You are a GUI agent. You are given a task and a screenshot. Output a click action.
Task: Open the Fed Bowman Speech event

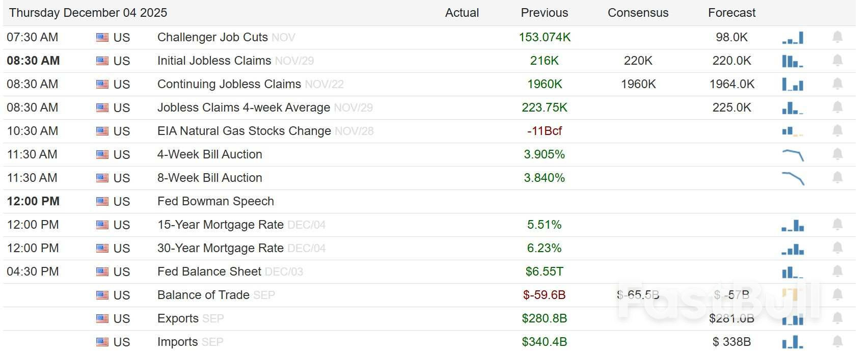(x=215, y=201)
